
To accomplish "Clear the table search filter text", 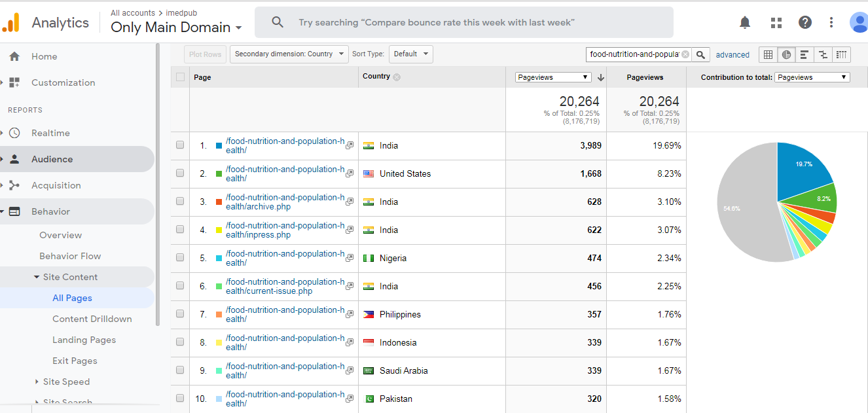I will (685, 55).
